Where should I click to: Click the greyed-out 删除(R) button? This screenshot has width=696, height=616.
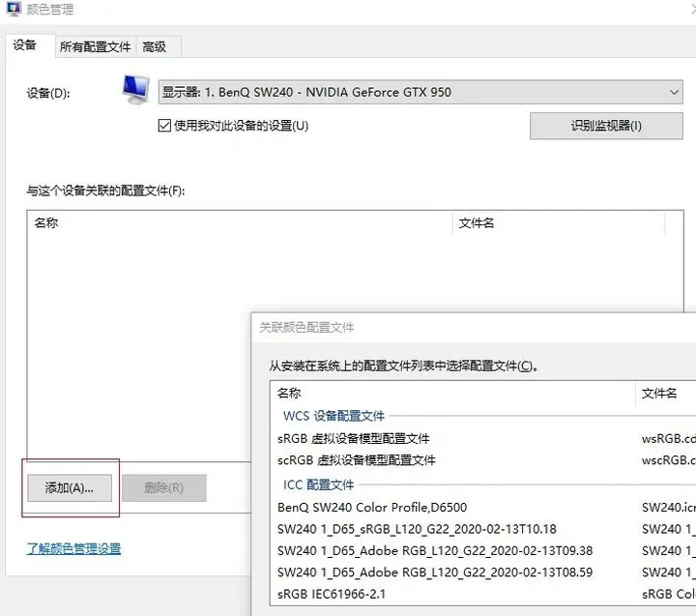click(164, 488)
